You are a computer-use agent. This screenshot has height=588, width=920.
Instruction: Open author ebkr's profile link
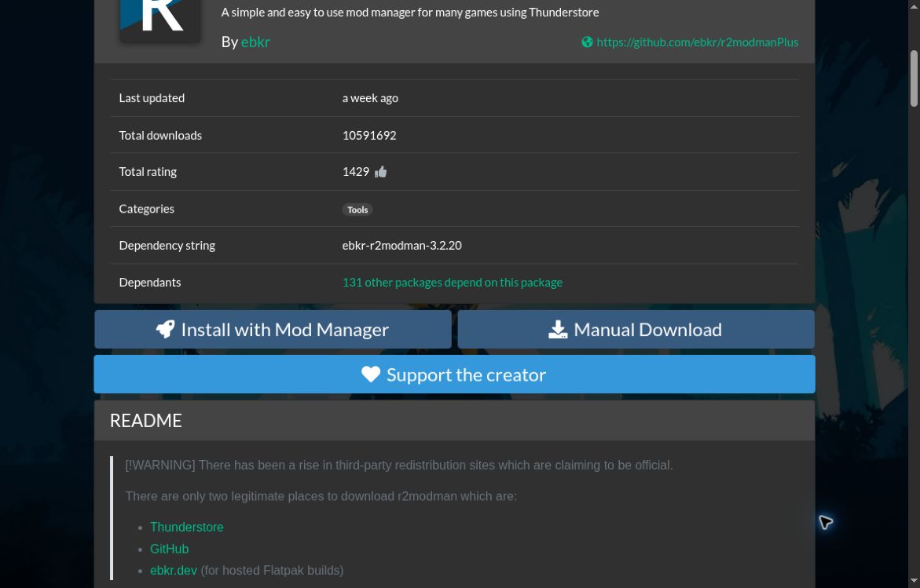(x=255, y=42)
